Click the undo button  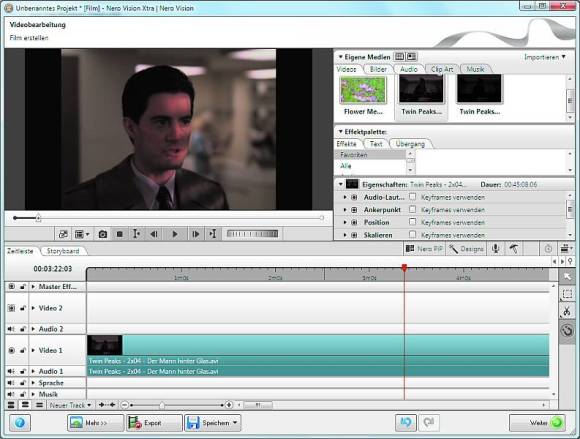coord(406,422)
